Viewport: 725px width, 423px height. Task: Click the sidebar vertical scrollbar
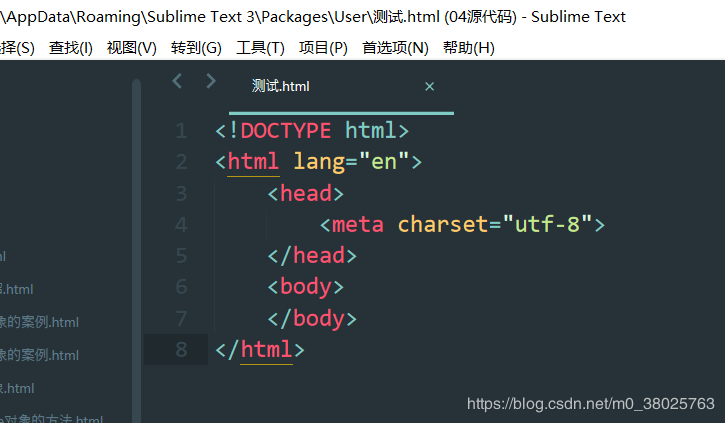pyautogui.click(x=136, y=250)
